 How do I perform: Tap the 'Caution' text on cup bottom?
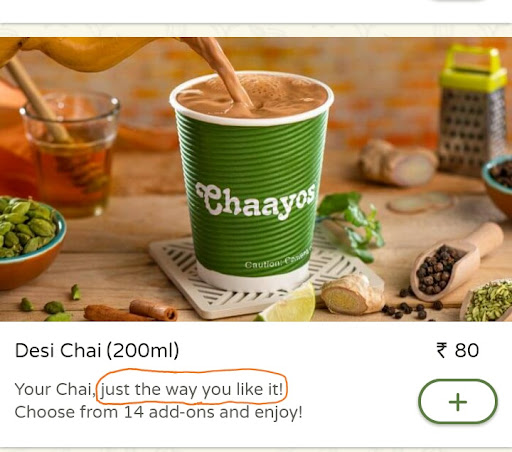(x=277, y=262)
